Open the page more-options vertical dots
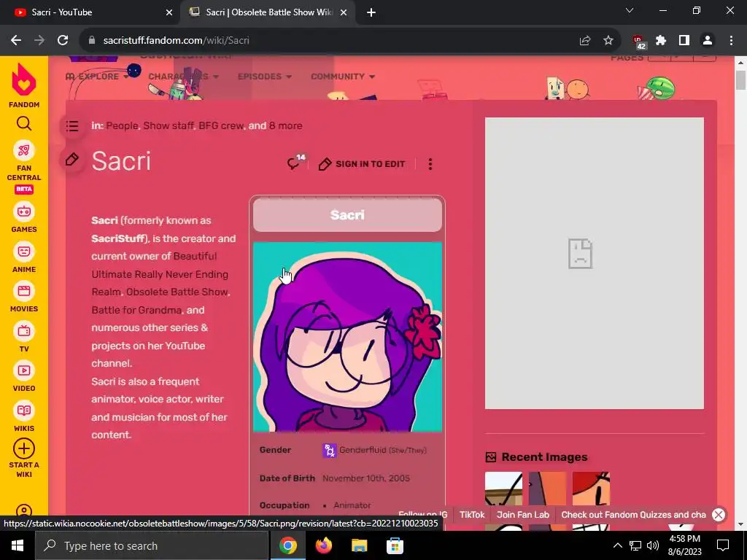The image size is (747, 560). click(x=430, y=164)
